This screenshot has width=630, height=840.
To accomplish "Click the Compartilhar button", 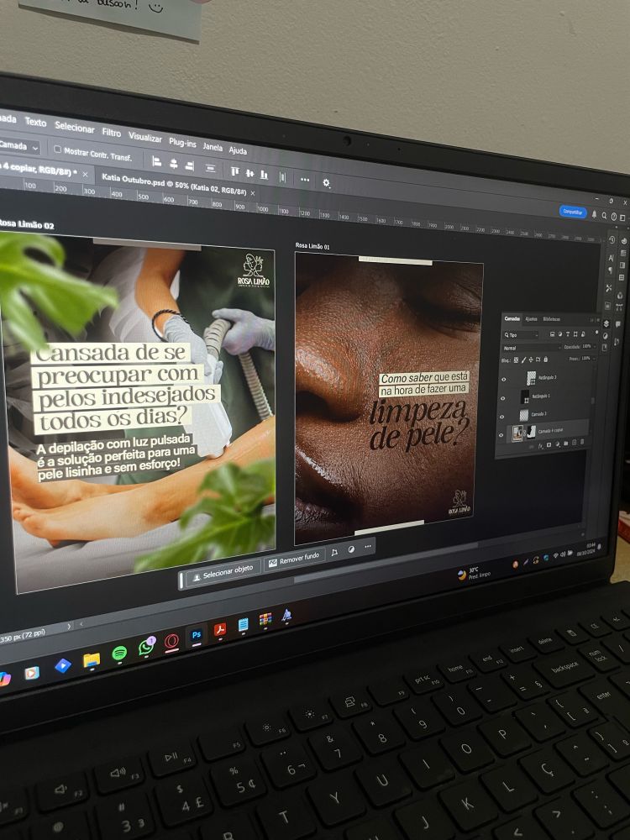I will 572,212.
